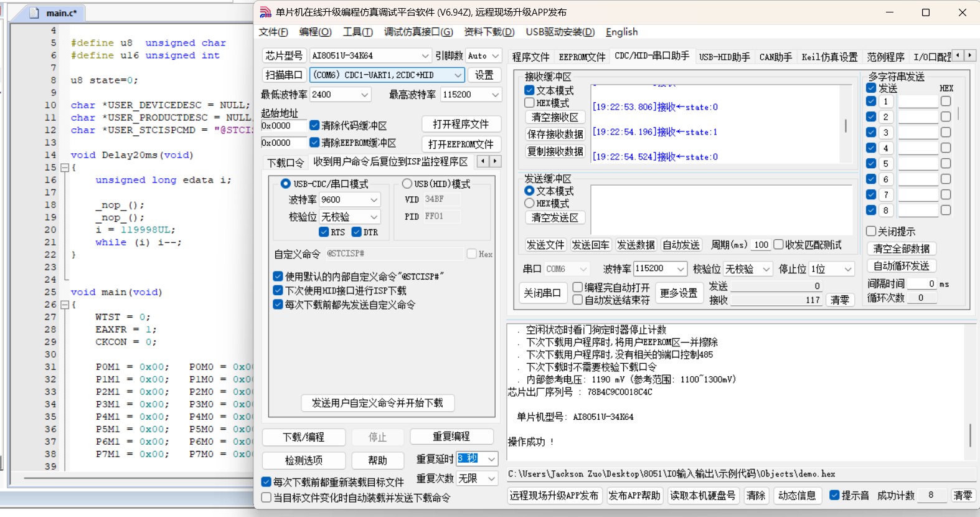The width and height of the screenshot is (980, 517).
Task: Expand 重复延时 3秒 dropdown
Action: pos(492,459)
